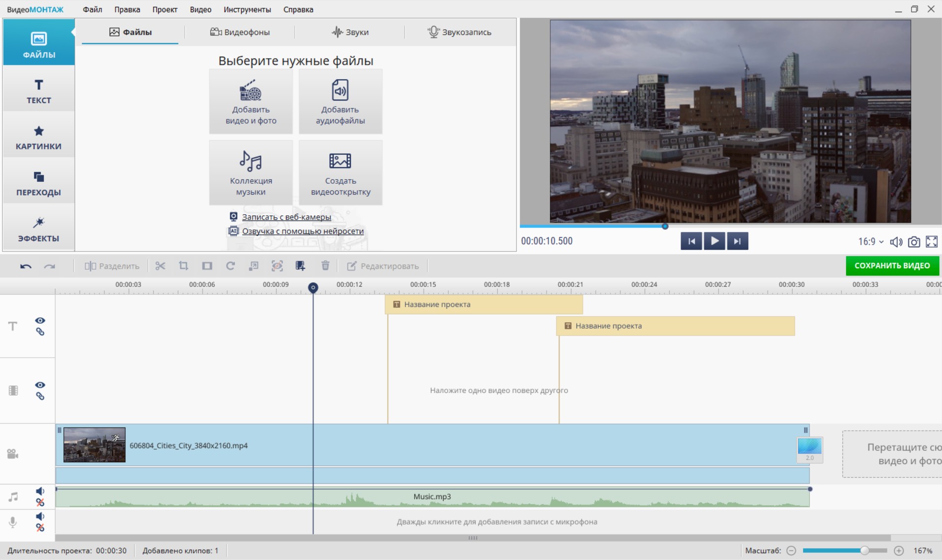This screenshot has height=560, width=942.
Task: Click the redo arrow icon
Action: coord(50,266)
